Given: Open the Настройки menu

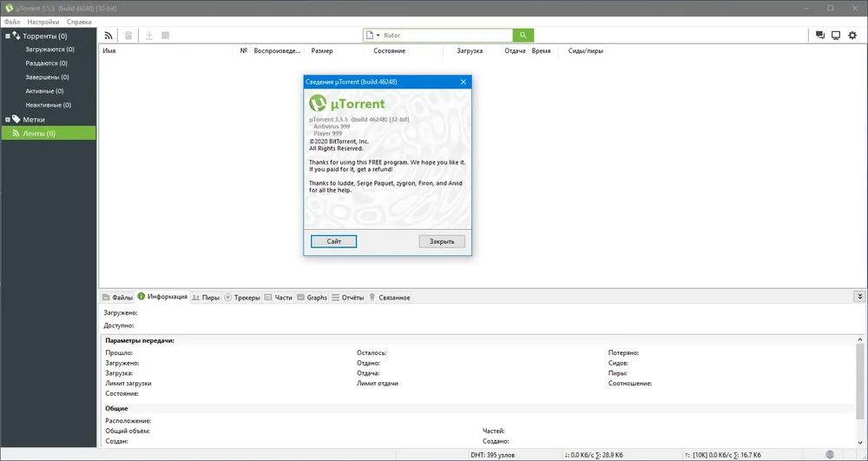Looking at the screenshot, I should coord(43,22).
